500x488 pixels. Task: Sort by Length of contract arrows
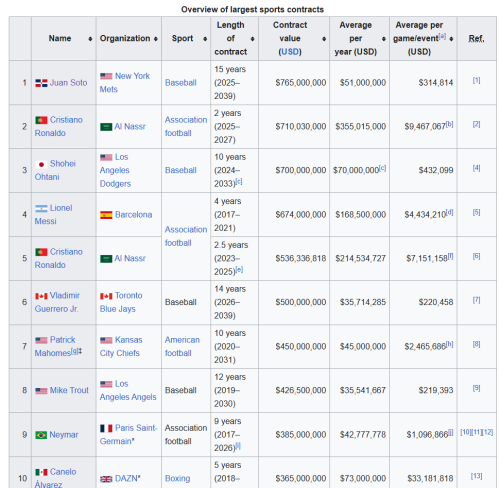pyautogui.click(x=252, y=39)
